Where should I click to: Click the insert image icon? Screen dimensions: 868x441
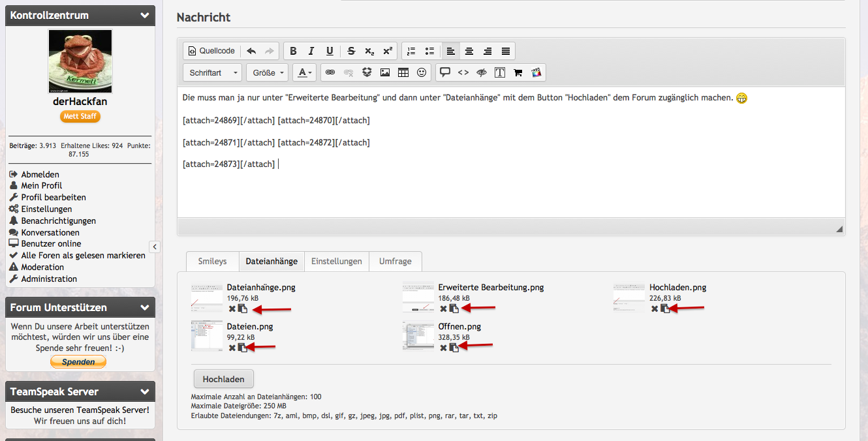coord(385,72)
